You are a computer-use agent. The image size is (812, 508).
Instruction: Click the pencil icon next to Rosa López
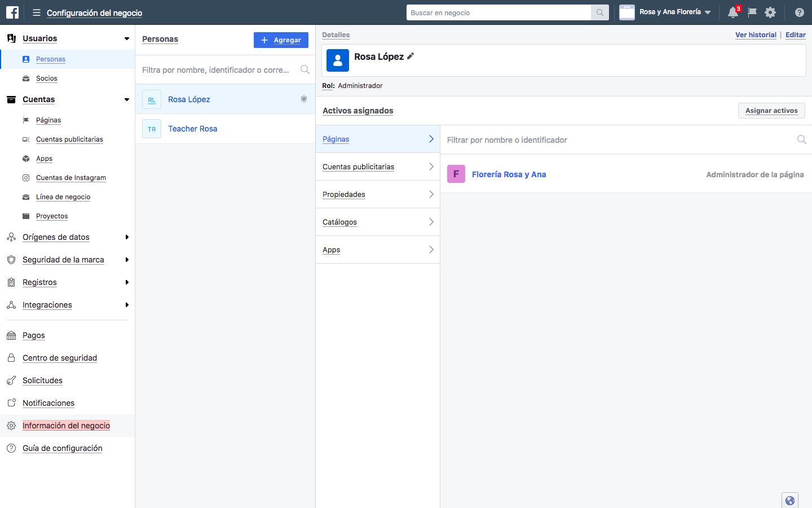tap(411, 56)
